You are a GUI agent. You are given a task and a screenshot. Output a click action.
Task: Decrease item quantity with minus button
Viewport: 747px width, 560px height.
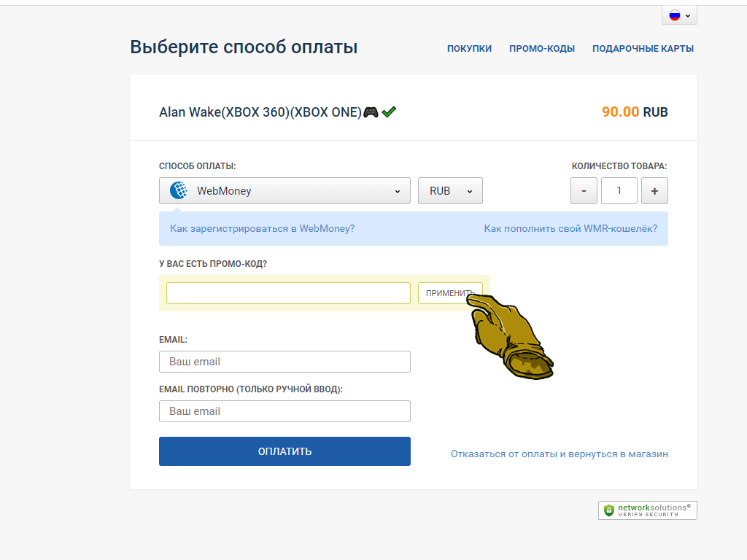click(x=584, y=191)
